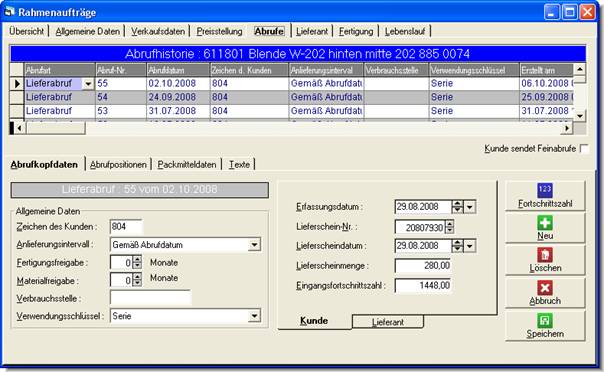Cancel changes with Abbruch button
The height and width of the screenshot is (372, 604).
[545, 293]
